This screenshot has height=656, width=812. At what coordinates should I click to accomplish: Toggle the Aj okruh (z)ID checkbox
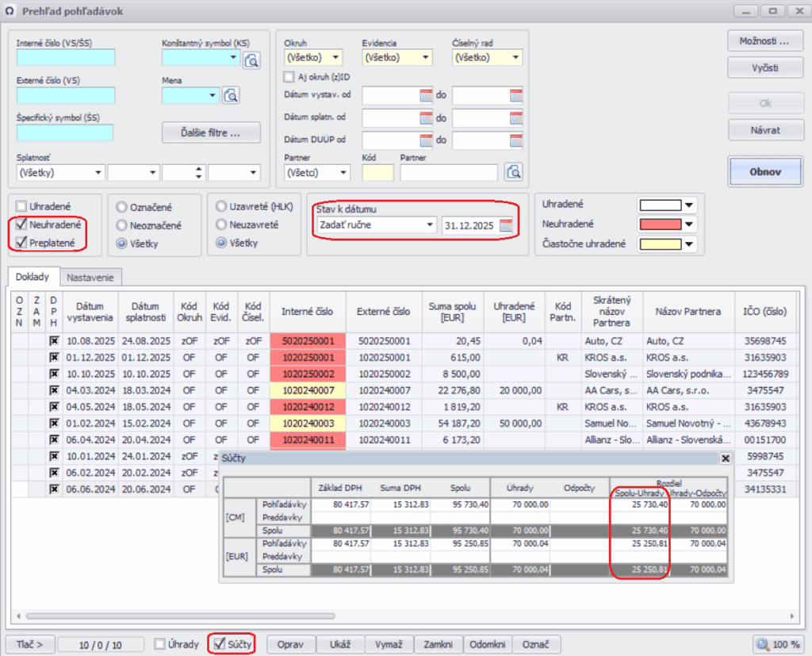pyautogui.click(x=289, y=77)
